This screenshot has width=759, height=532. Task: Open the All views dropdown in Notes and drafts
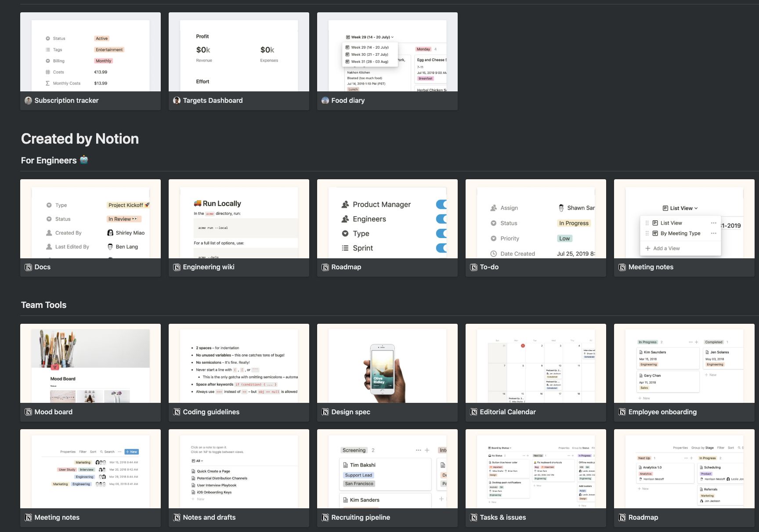tap(198, 461)
